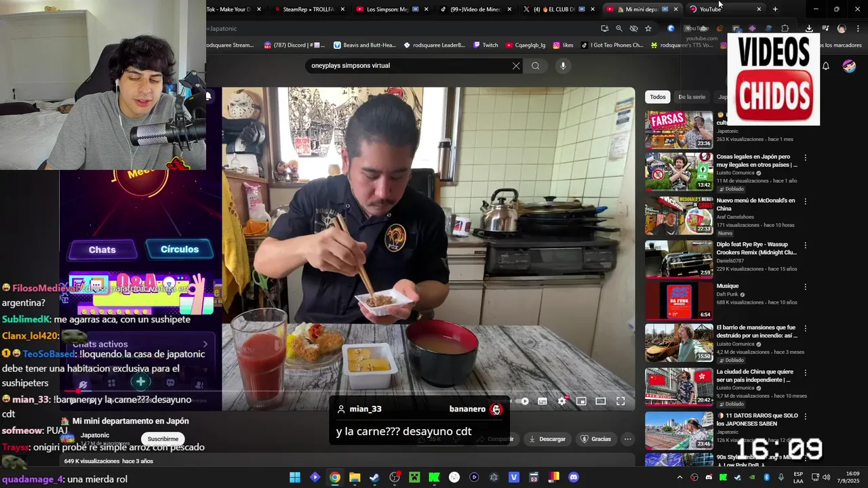Viewport: 868px width, 488px height.
Task: Open Chrome from the taskbar
Action: pos(335,477)
